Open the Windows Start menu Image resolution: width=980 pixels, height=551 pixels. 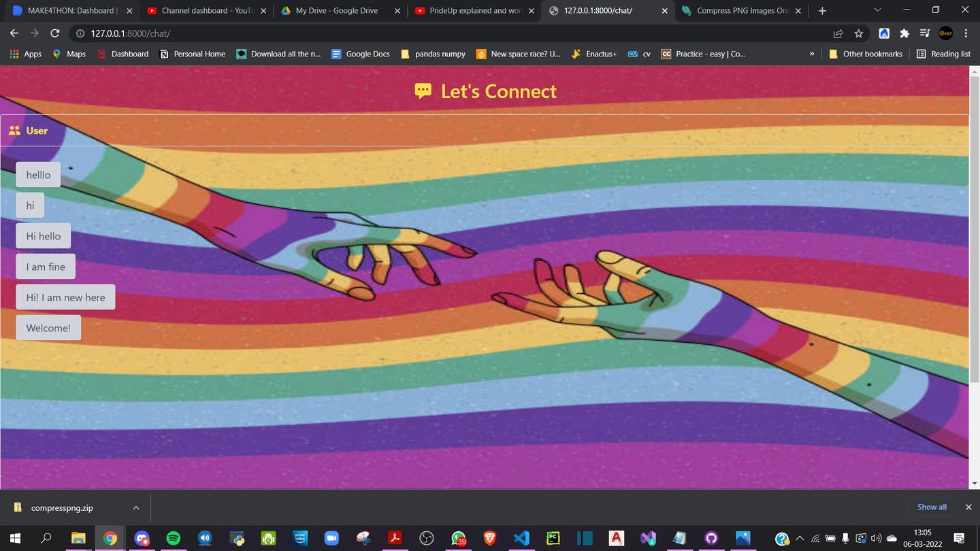click(x=14, y=538)
